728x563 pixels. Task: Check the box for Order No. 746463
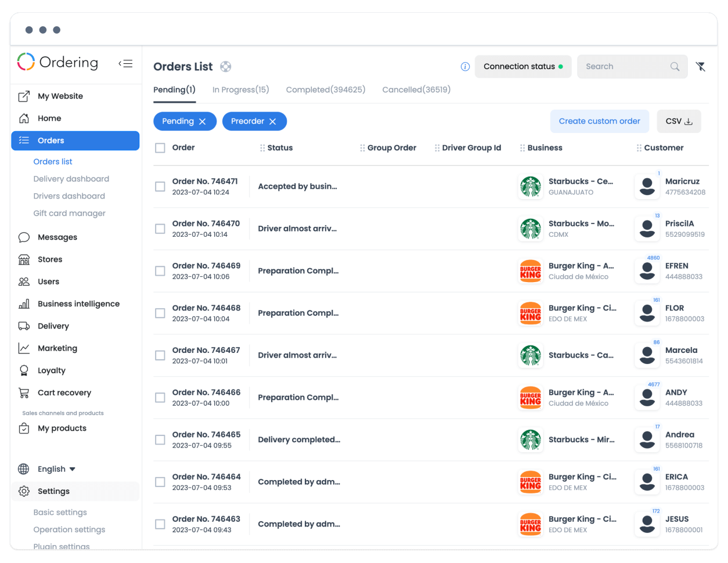pyautogui.click(x=160, y=524)
